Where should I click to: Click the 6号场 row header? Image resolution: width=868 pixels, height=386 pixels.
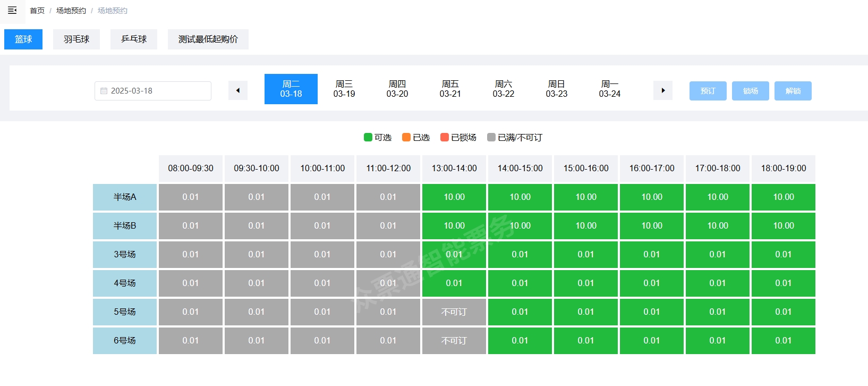[x=125, y=341]
